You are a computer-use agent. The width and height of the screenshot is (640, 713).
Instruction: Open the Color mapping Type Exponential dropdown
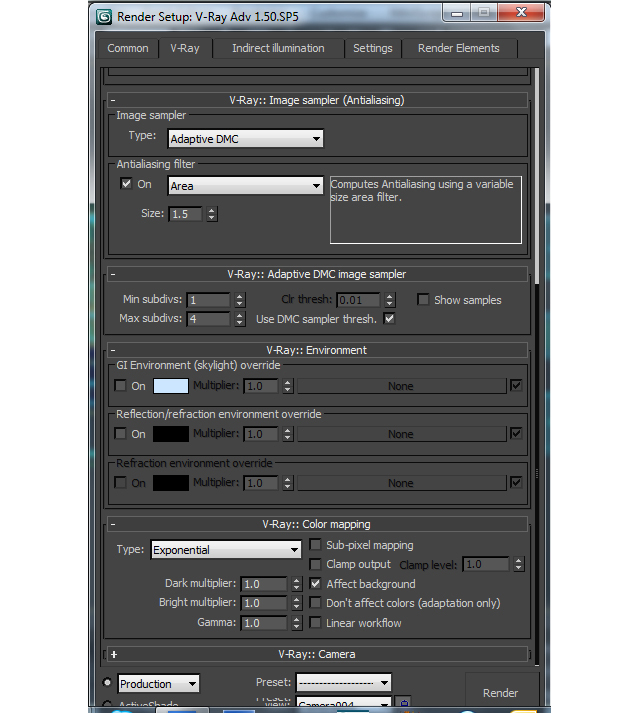226,550
